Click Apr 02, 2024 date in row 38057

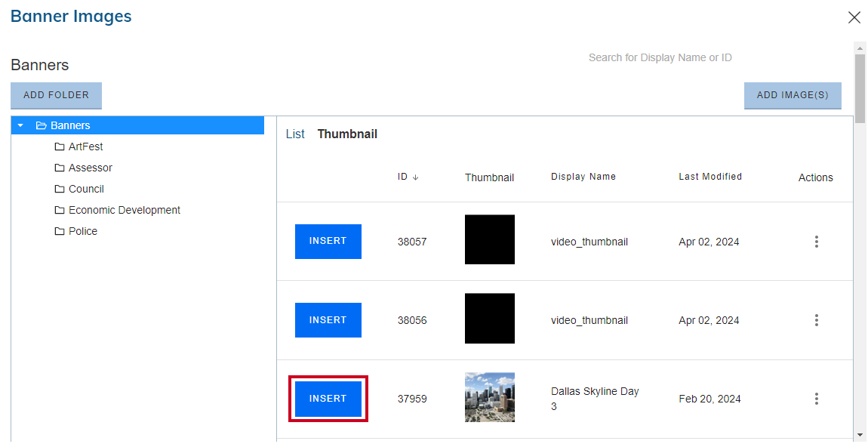(x=709, y=242)
